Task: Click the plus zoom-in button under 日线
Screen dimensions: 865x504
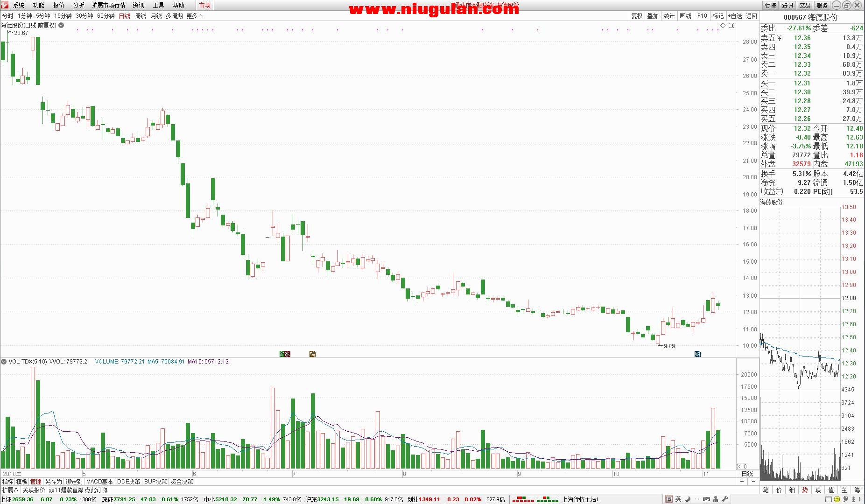Action: click(x=742, y=482)
